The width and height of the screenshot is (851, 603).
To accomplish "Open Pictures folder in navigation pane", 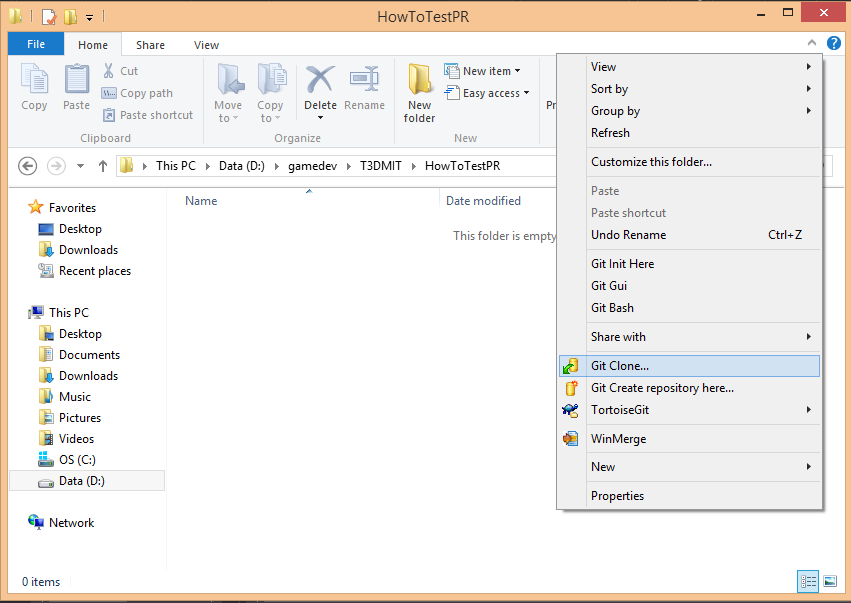I will (80, 417).
